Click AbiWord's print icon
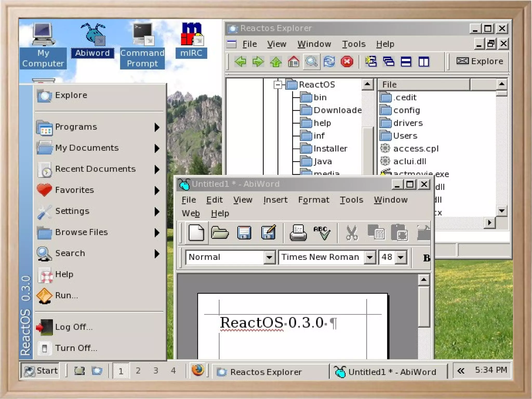532x399 pixels. point(298,232)
